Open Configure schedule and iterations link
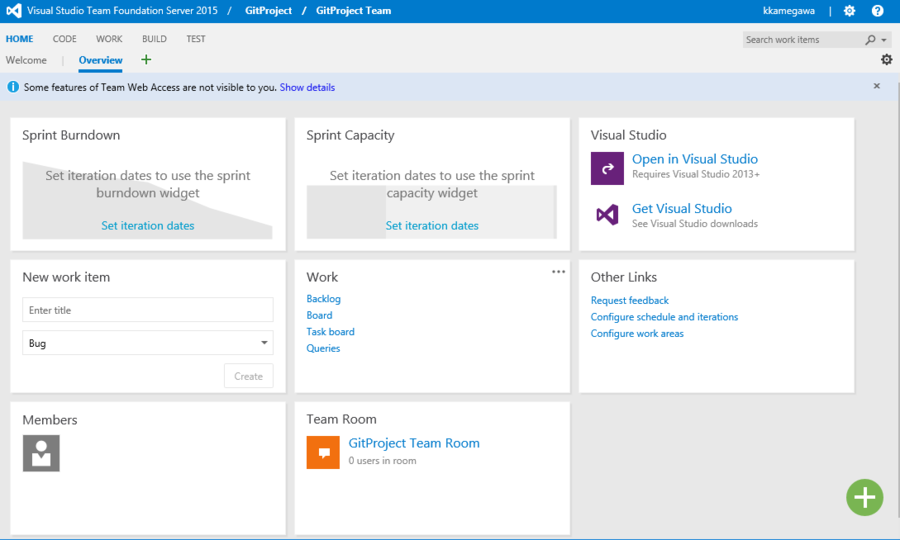Screen dimensions: 900x540 664,317
